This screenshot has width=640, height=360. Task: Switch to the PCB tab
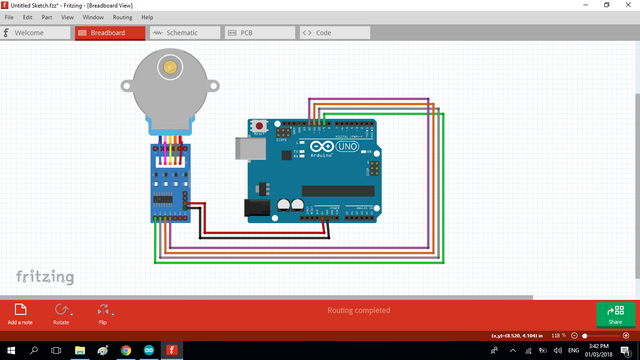[x=260, y=33]
